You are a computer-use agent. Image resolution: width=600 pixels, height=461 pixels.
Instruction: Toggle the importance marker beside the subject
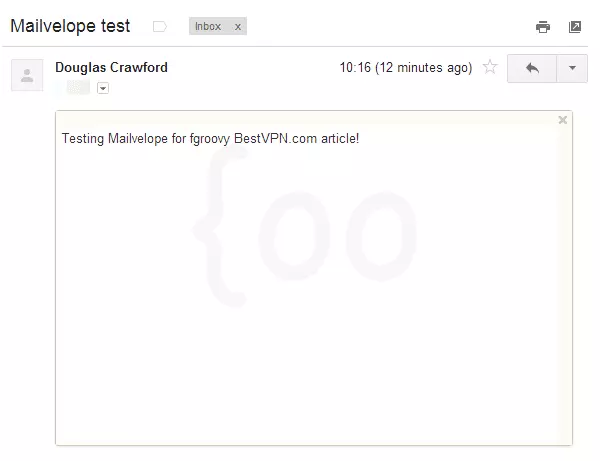[159, 27]
